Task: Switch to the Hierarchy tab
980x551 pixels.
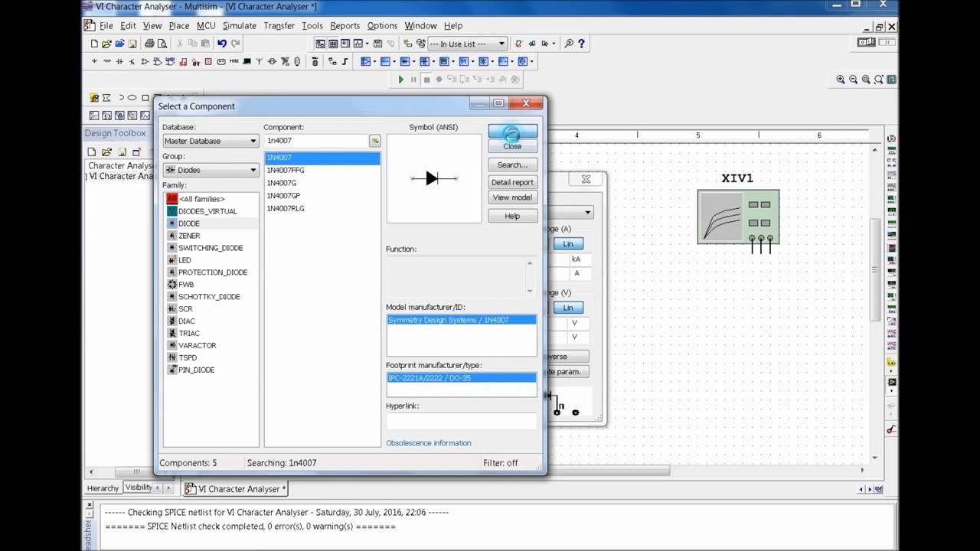Action: 103,488
